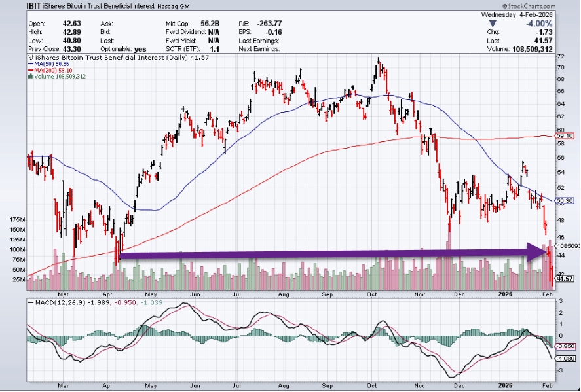Click the volume bars icon in the legend

tap(31, 77)
